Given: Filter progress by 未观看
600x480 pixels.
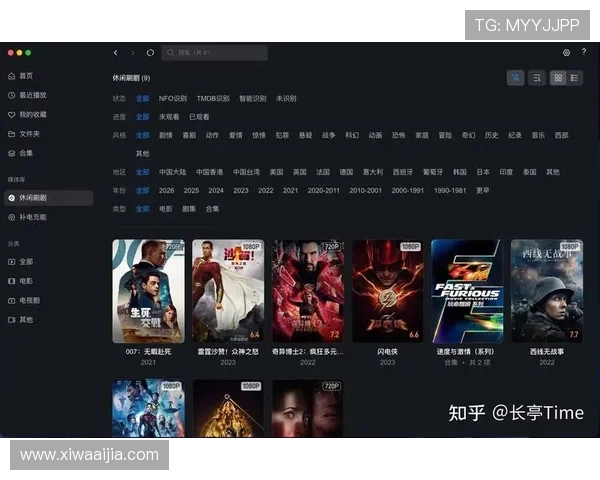Looking at the screenshot, I should click(169, 117).
